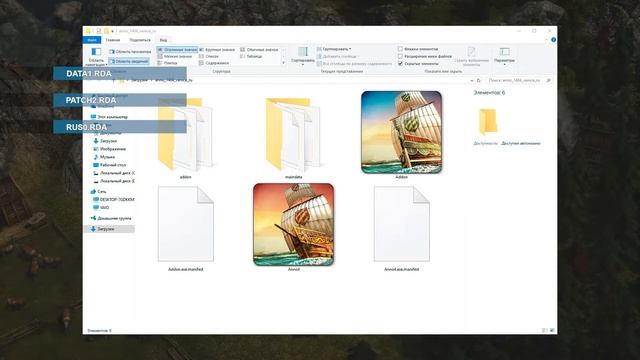This screenshot has width=640, height=360.
Task: Select This PC (Этот компьютер) in tree
Action: tap(109, 117)
